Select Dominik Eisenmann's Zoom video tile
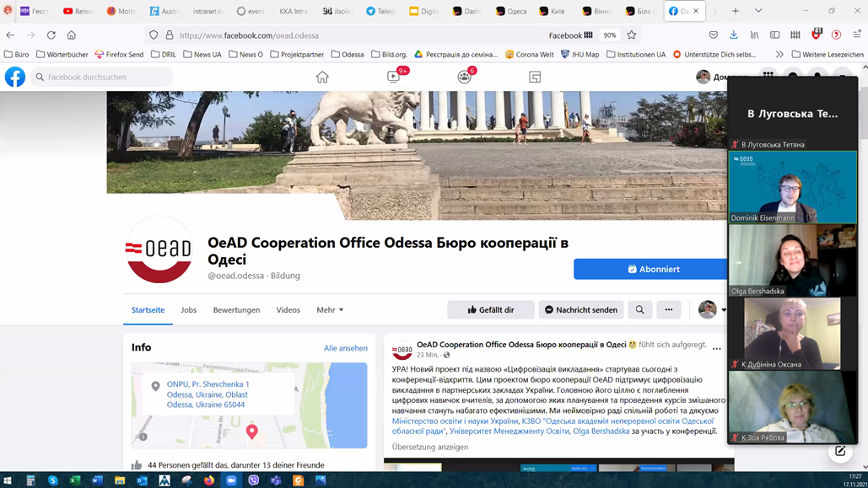This screenshot has height=488, width=868. [x=793, y=187]
